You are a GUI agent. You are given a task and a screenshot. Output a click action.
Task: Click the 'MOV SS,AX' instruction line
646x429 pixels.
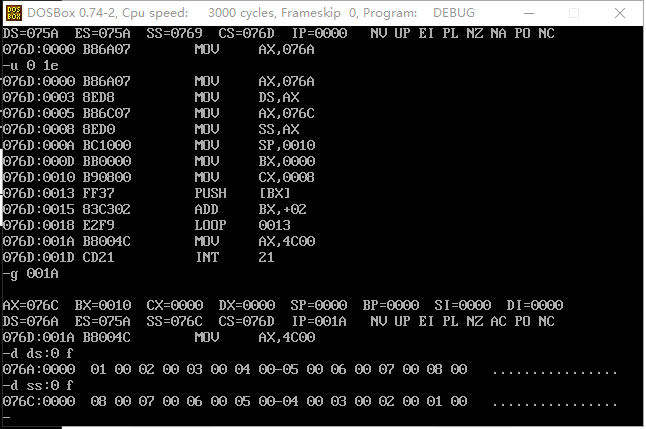pos(151,129)
